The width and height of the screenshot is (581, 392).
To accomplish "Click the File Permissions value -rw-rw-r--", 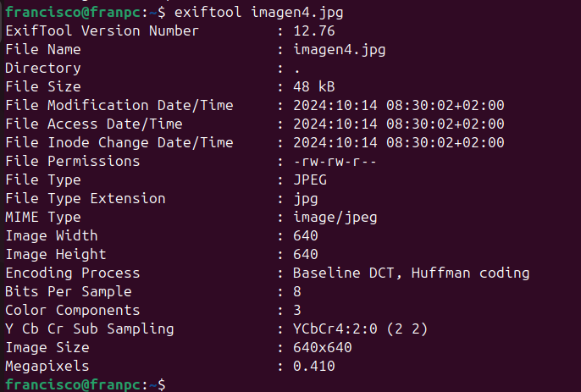I will pyautogui.click(x=335, y=162).
